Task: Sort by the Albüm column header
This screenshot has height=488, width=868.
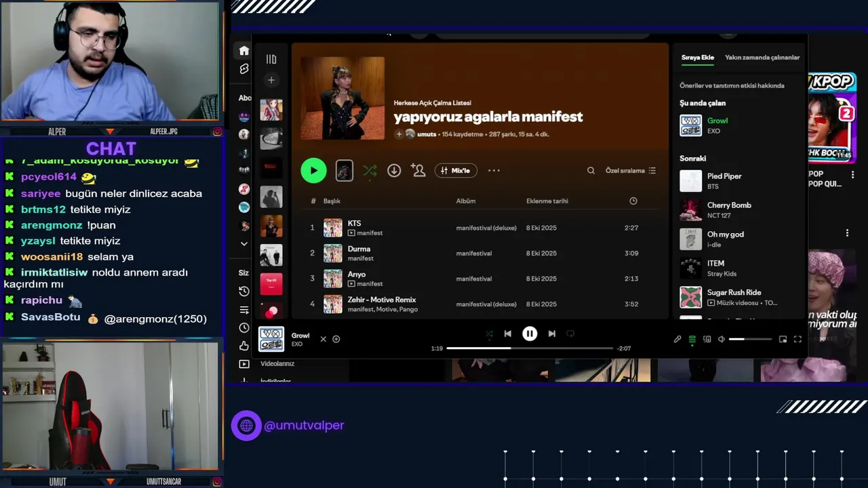Action: (x=466, y=201)
